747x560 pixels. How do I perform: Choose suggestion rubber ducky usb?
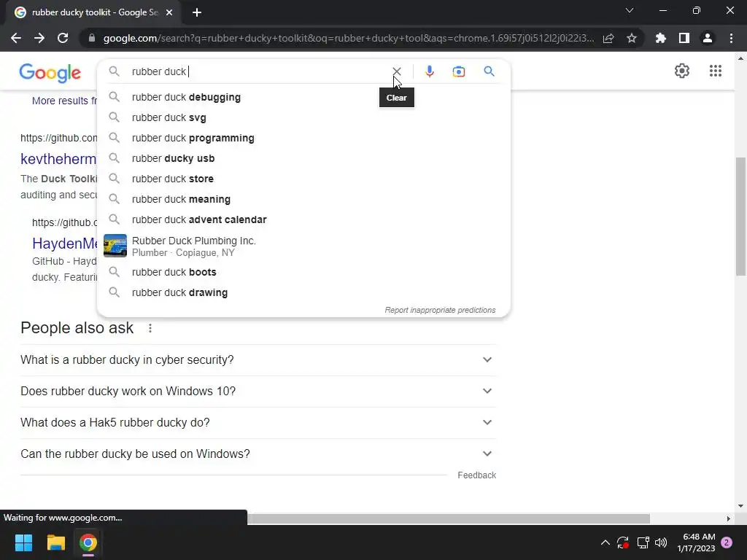coord(303,158)
